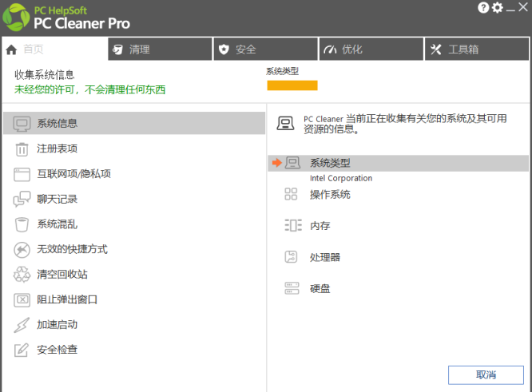Click the tools icon in 工具箱 tab

click(435, 49)
